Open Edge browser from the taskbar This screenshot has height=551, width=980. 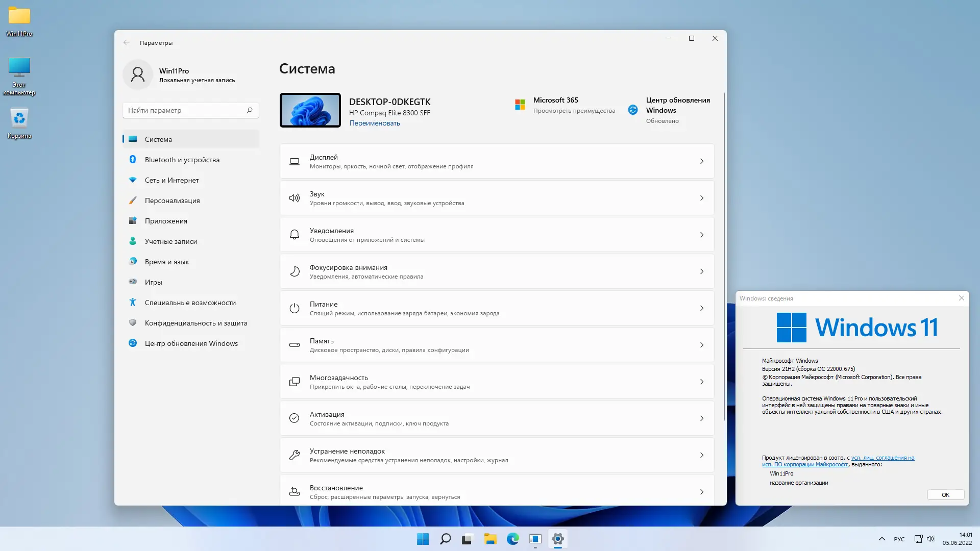[x=512, y=539]
